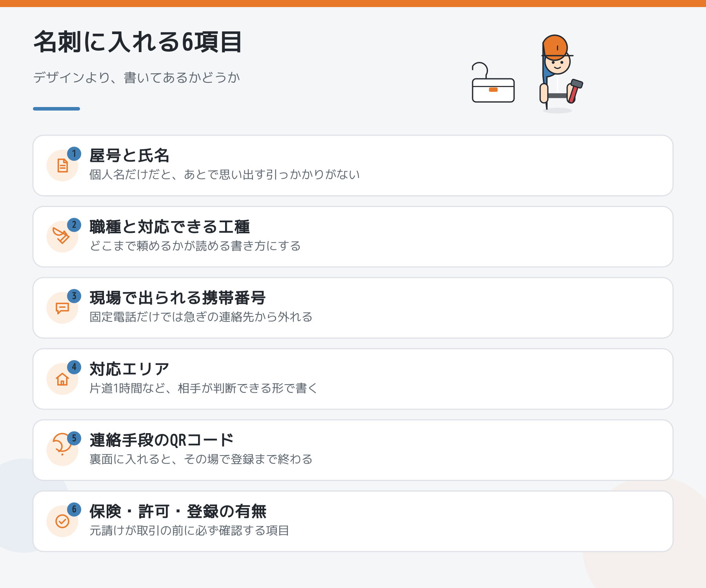Click the subtitle デザインより、書いてあるかどうか
Screen dimensions: 706x588
pyautogui.click(x=136, y=78)
